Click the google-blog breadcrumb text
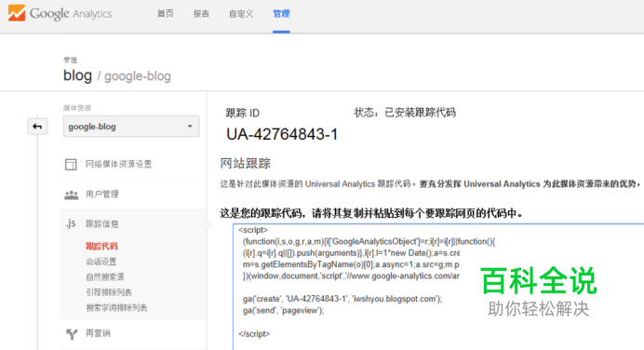 (138, 76)
